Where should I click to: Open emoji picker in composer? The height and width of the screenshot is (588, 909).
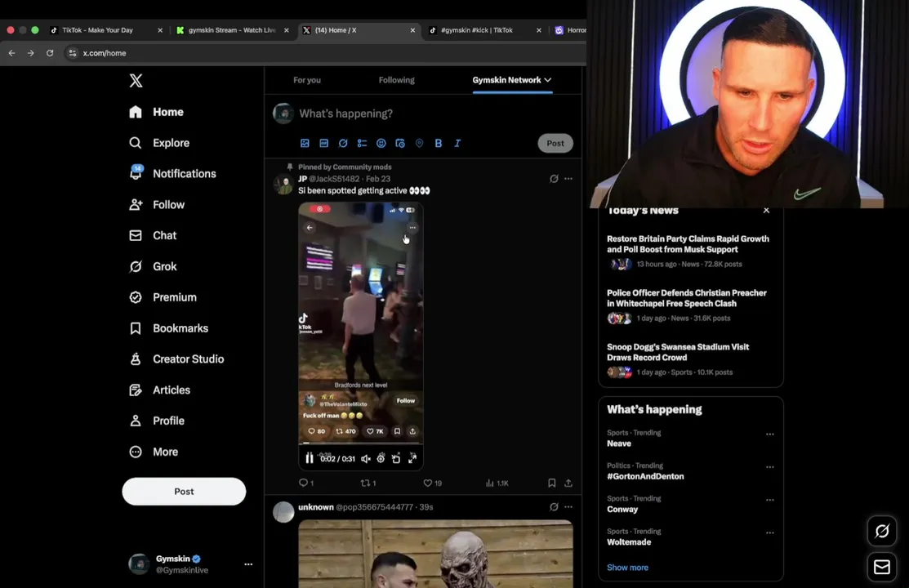[x=381, y=143]
